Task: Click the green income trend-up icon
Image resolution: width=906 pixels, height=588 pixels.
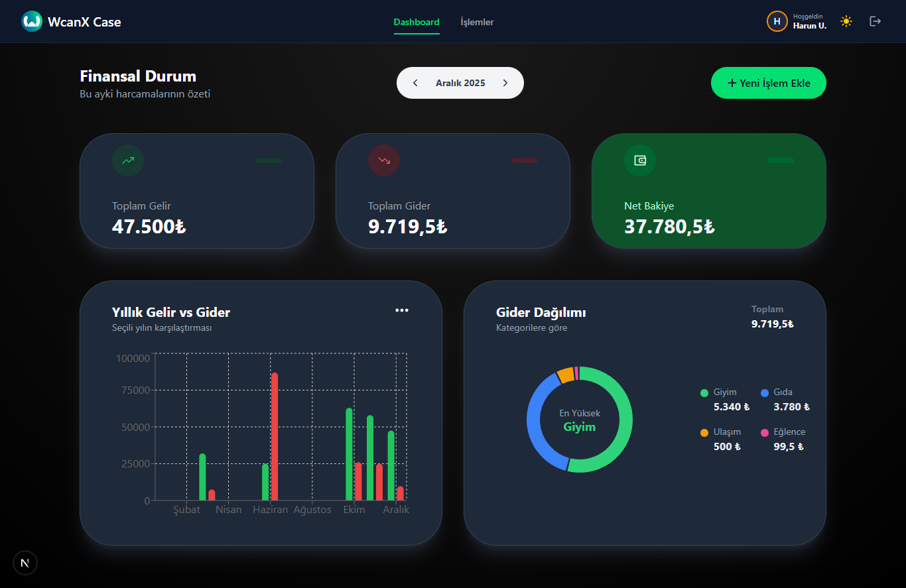Action: tap(128, 160)
